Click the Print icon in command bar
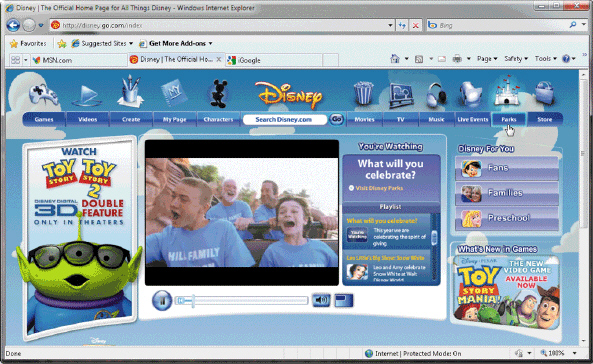The width and height of the screenshot is (593, 364). 457,59
